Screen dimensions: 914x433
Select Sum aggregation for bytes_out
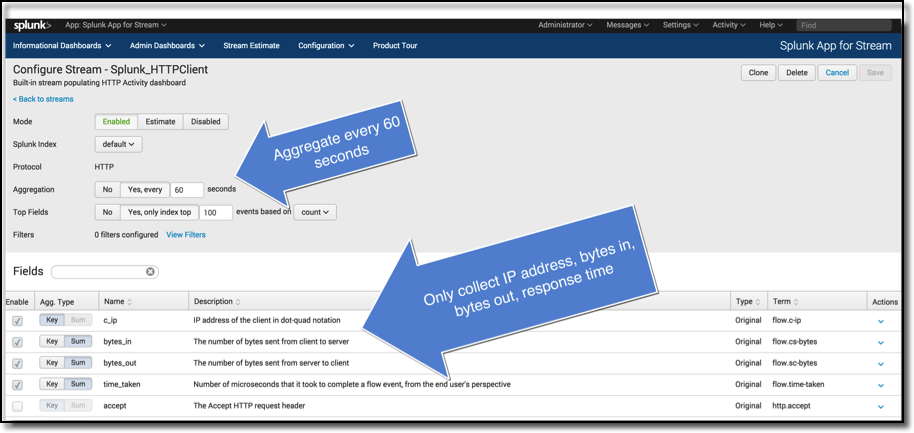coord(78,363)
